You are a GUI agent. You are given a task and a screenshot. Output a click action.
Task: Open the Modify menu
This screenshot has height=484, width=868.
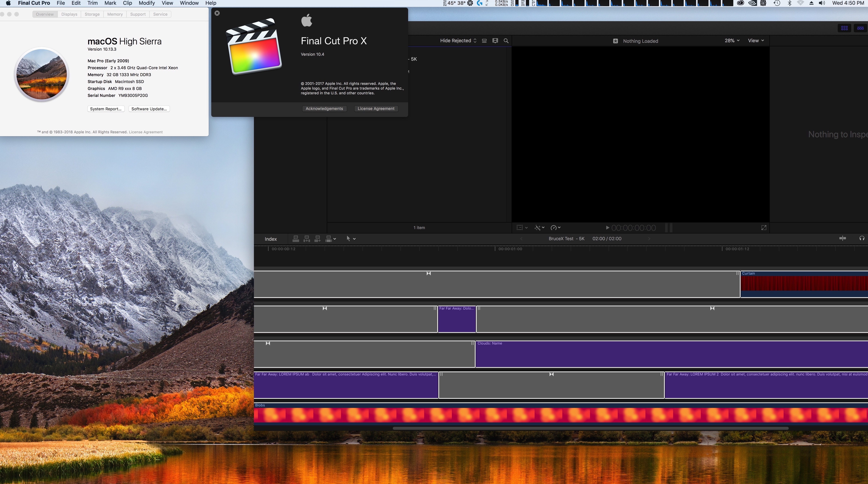(147, 3)
